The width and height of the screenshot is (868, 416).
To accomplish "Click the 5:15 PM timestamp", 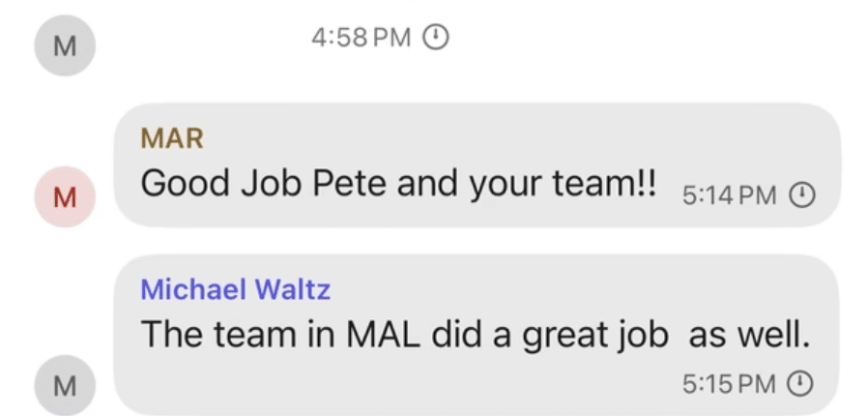I will [x=729, y=384].
